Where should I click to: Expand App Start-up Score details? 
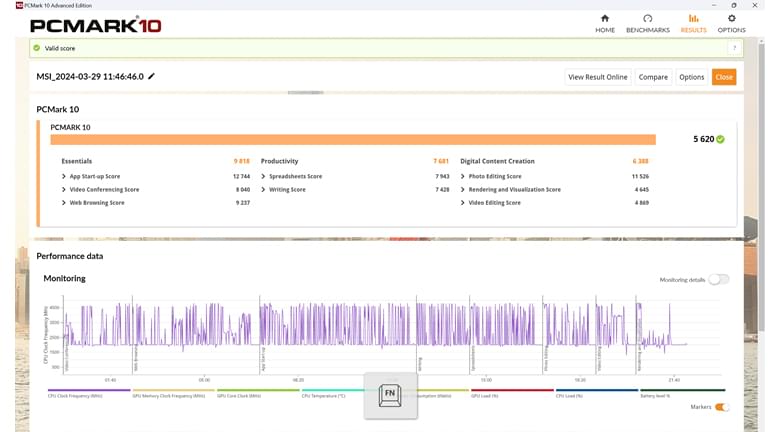point(64,176)
